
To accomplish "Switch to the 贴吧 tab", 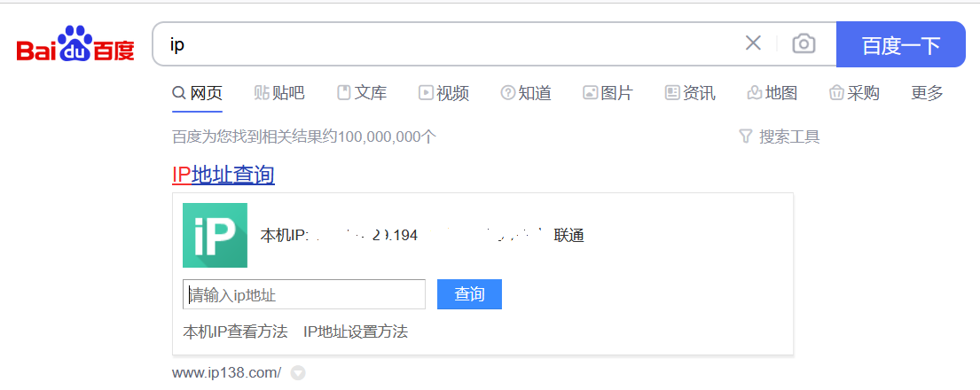I will point(279,93).
